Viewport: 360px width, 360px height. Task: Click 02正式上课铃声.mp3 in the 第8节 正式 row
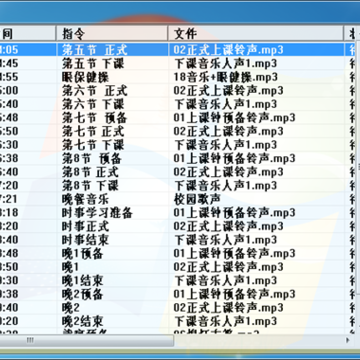point(228,172)
